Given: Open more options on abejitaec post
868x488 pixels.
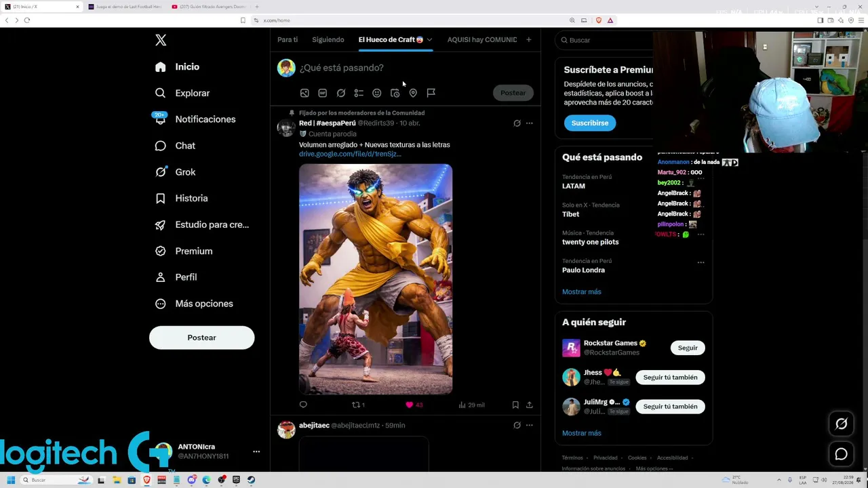Looking at the screenshot, I should pos(530,426).
